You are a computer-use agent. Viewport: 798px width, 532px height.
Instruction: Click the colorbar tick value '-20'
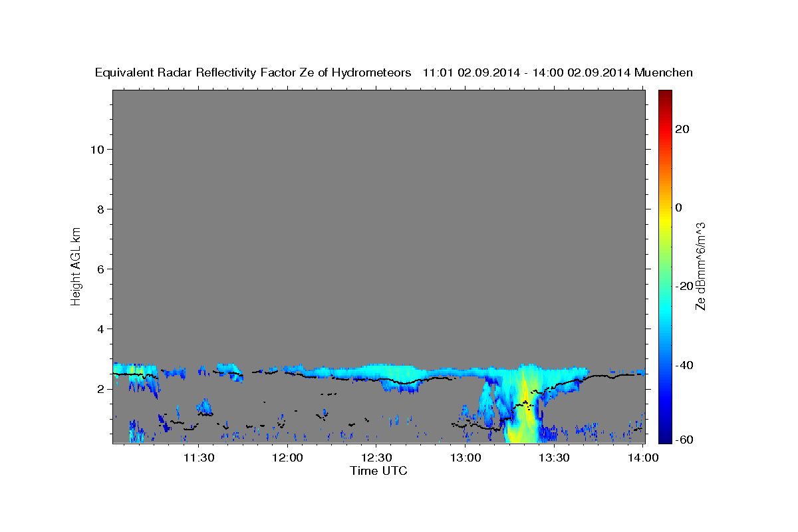click(684, 286)
